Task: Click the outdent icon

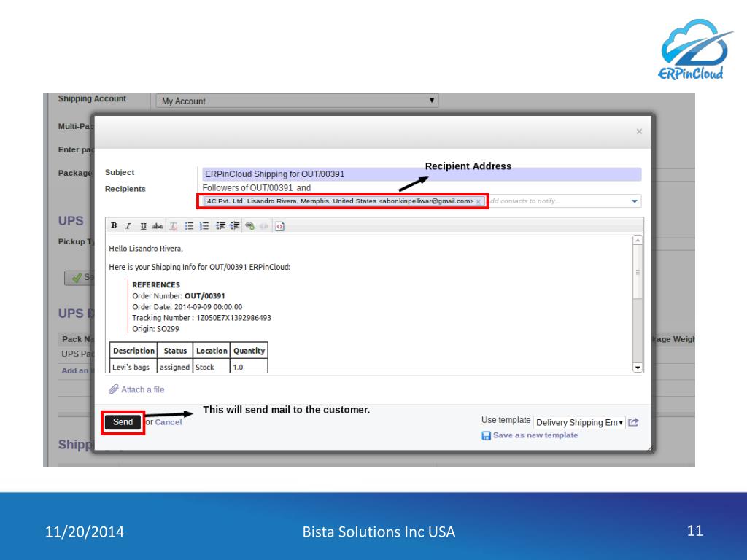Action: click(x=220, y=226)
